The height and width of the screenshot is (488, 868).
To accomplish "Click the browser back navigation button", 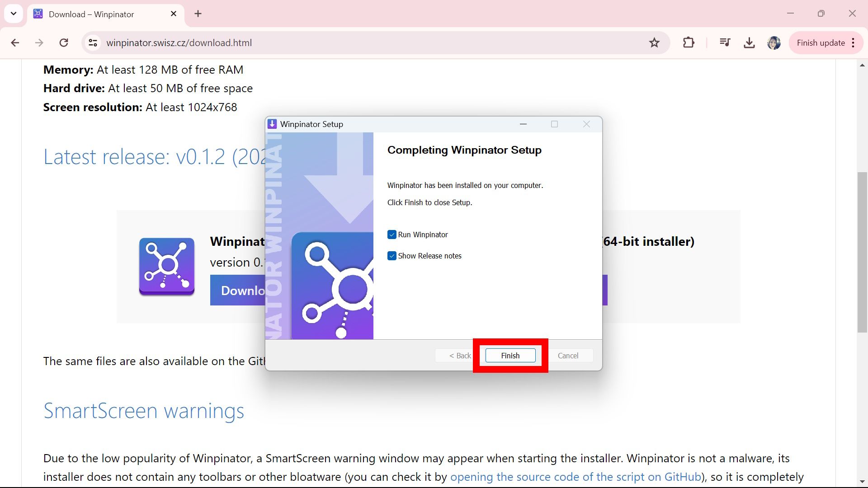I will pyautogui.click(x=15, y=43).
